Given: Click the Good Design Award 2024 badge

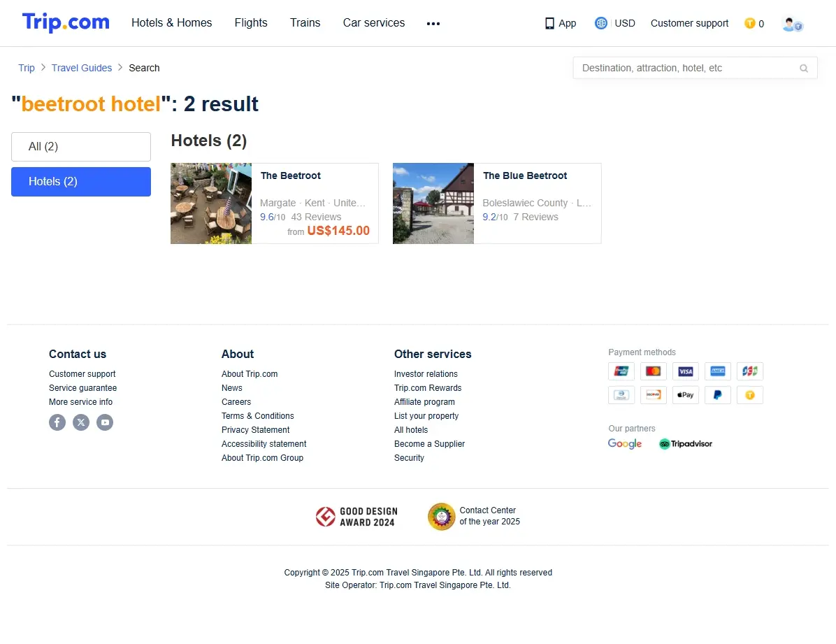Looking at the screenshot, I should tap(356, 517).
